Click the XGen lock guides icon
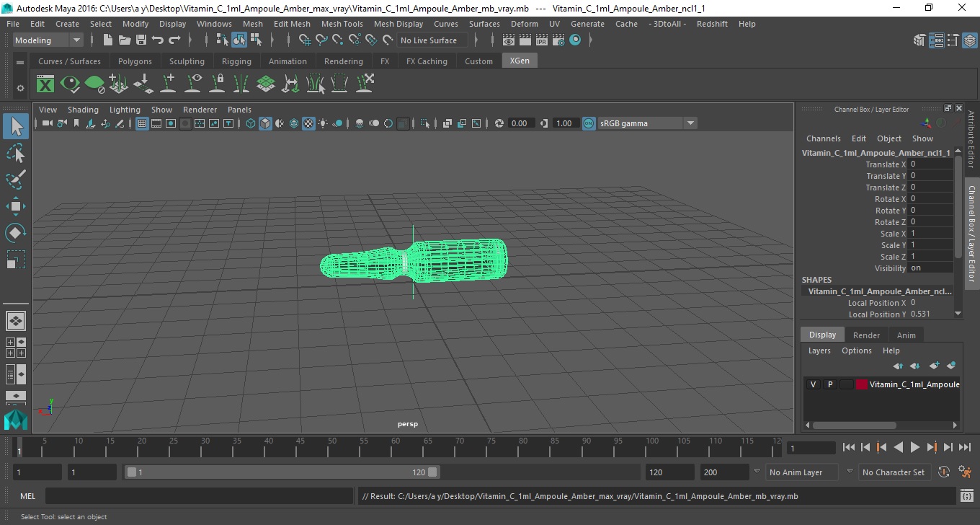 tap(217, 84)
